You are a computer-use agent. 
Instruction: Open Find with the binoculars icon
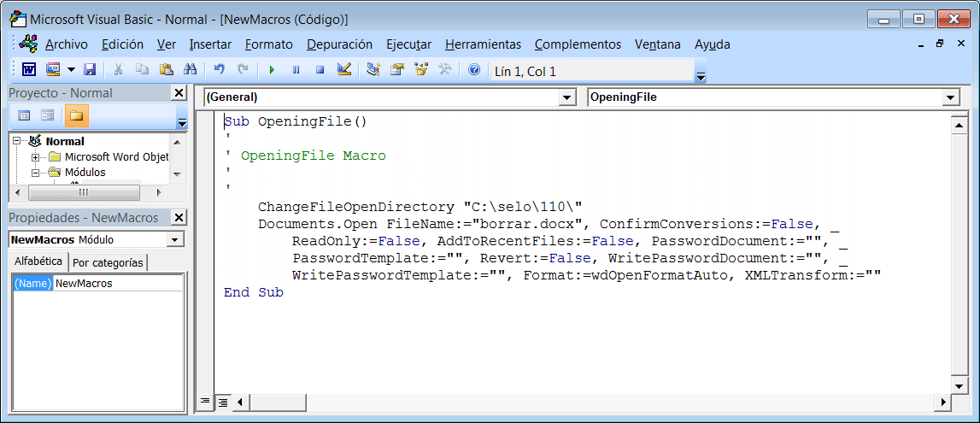(x=191, y=70)
